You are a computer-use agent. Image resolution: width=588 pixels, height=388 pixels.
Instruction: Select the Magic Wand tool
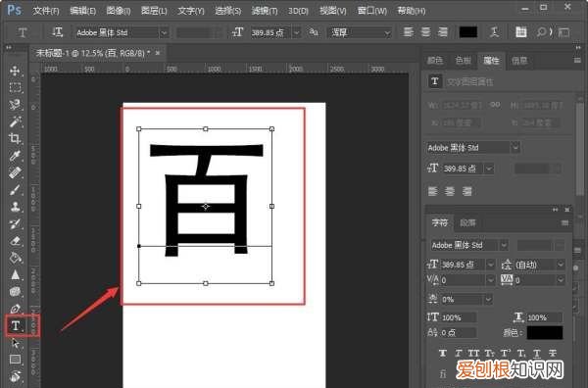point(15,121)
